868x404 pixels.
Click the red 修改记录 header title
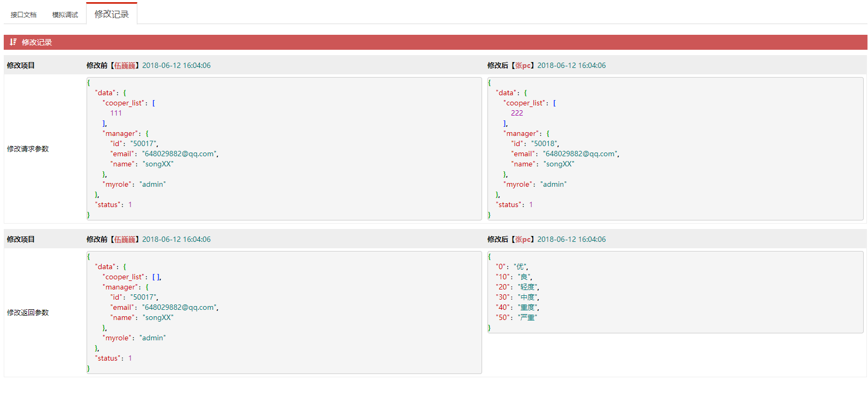pyautogui.click(x=37, y=42)
